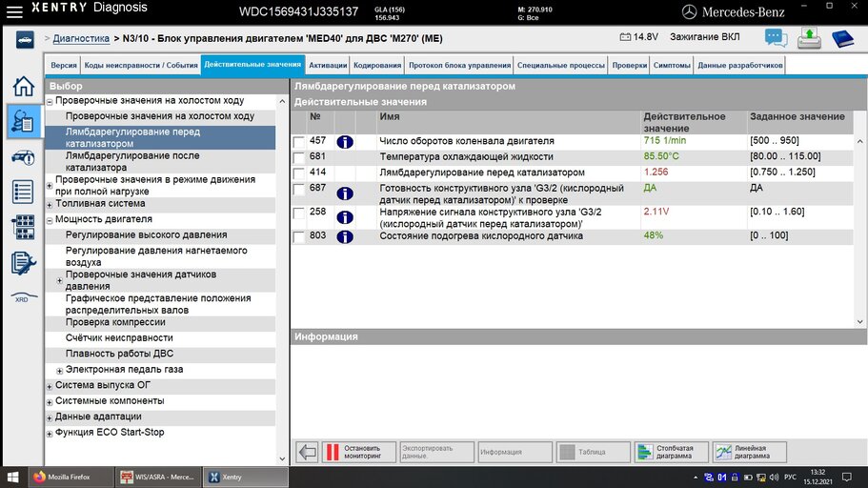Go to the home sidebar icon

tap(23, 87)
